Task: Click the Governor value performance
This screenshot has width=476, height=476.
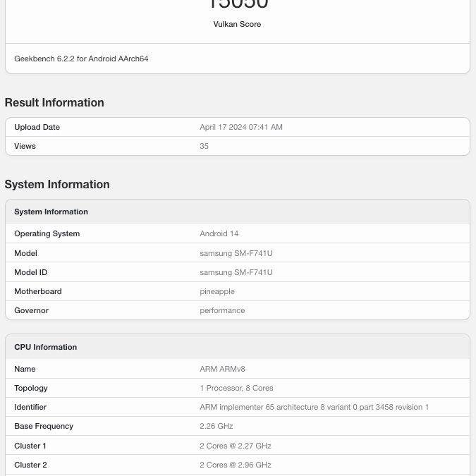Action: (222, 310)
